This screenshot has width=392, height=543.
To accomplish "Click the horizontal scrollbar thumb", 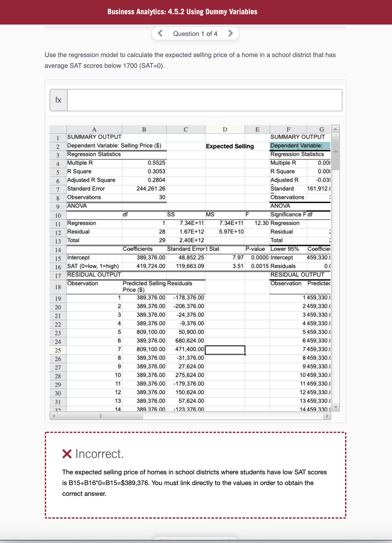I will click(101, 416).
